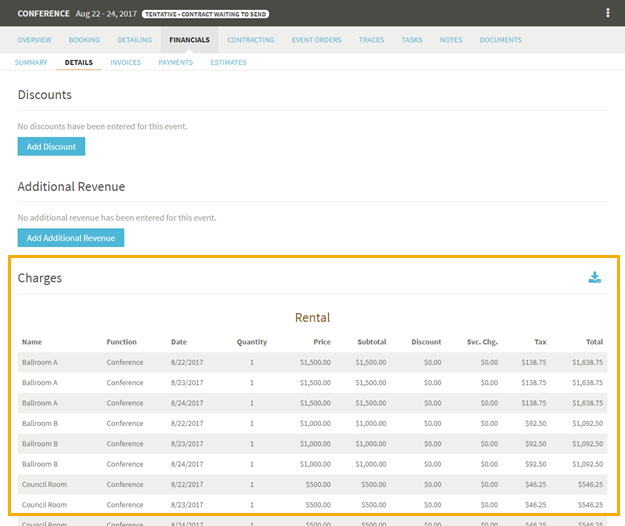Open the Invoices sub-tab
Viewport: 625px width, 526px height.
tap(125, 62)
